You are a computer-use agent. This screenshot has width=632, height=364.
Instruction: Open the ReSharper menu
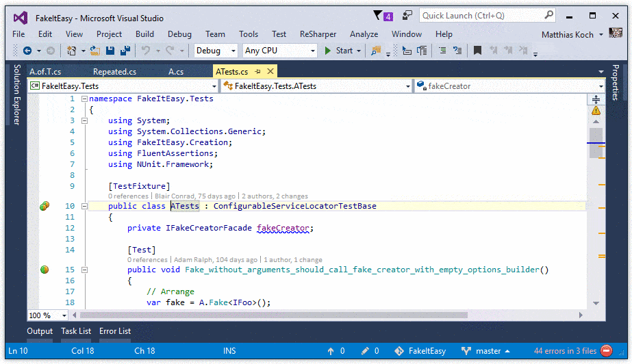319,34
